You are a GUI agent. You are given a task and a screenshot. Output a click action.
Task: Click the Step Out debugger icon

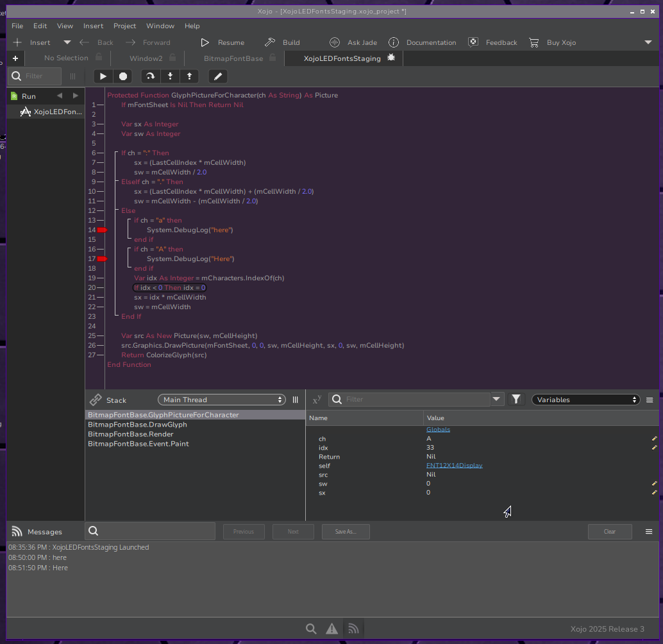click(x=189, y=76)
